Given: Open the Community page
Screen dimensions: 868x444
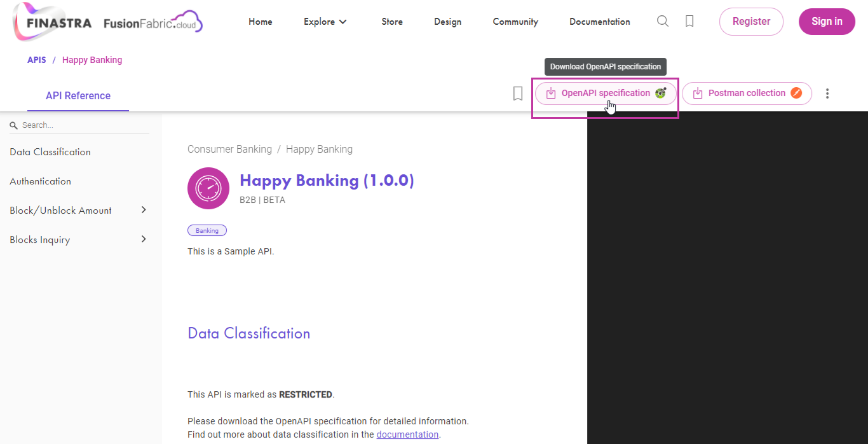Looking at the screenshot, I should (515, 22).
